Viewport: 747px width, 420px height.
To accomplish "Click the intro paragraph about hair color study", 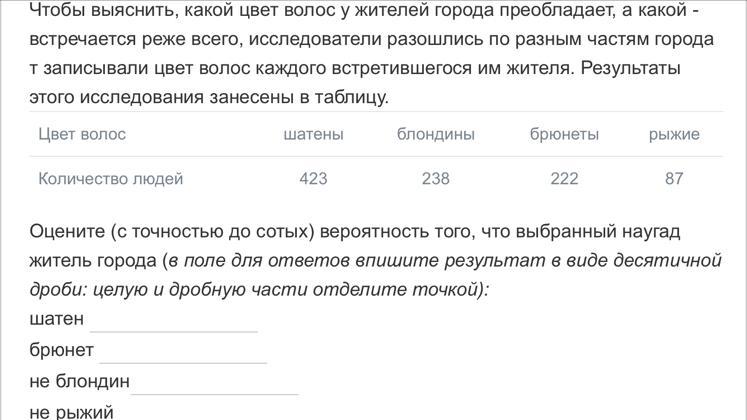I will click(372, 53).
